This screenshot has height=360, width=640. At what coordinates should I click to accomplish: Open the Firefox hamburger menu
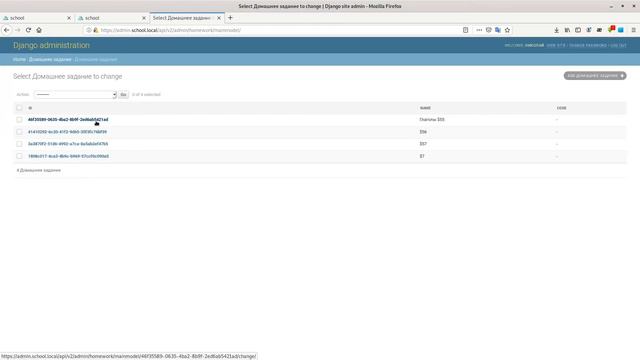coord(633,30)
